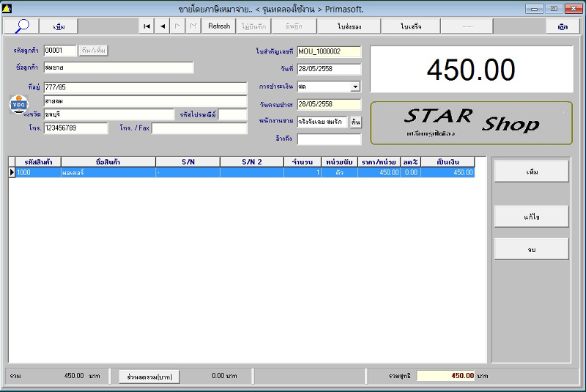Click the เพิ่ม button in the top toolbar

click(59, 26)
